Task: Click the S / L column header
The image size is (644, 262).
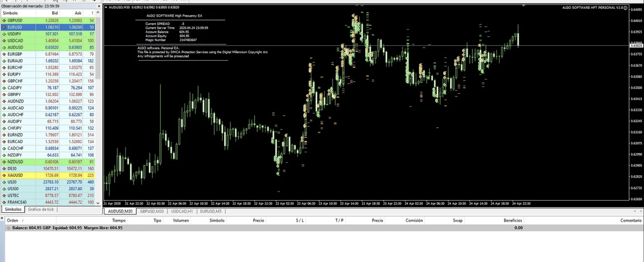Action: [286, 220]
